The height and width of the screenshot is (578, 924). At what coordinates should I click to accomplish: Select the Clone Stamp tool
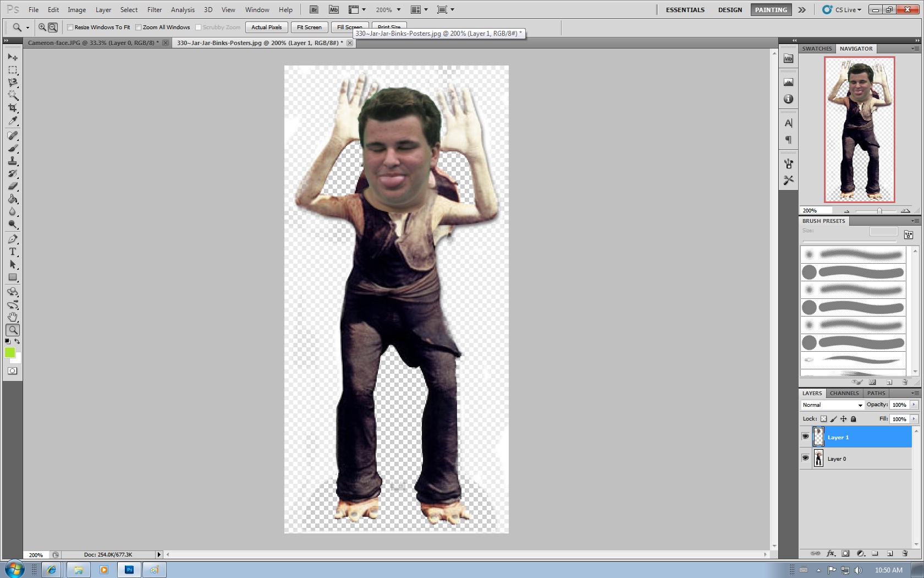pyautogui.click(x=13, y=161)
